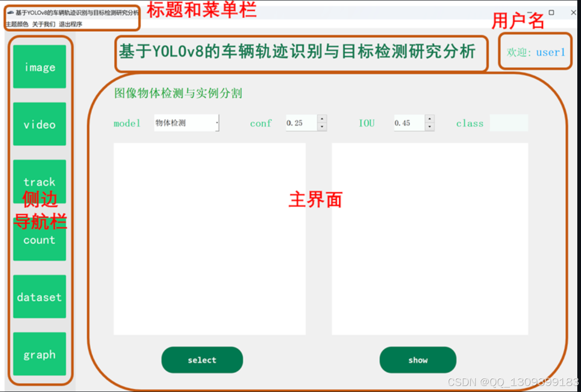The width and height of the screenshot is (581, 392).
Task: Click the 退出程序 menu item
Action: tap(70, 24)
